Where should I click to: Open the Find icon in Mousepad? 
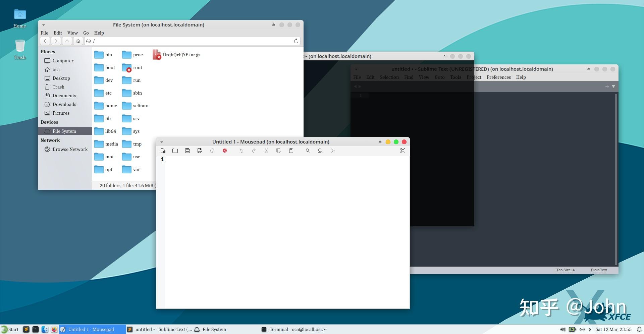pos(307,151)
